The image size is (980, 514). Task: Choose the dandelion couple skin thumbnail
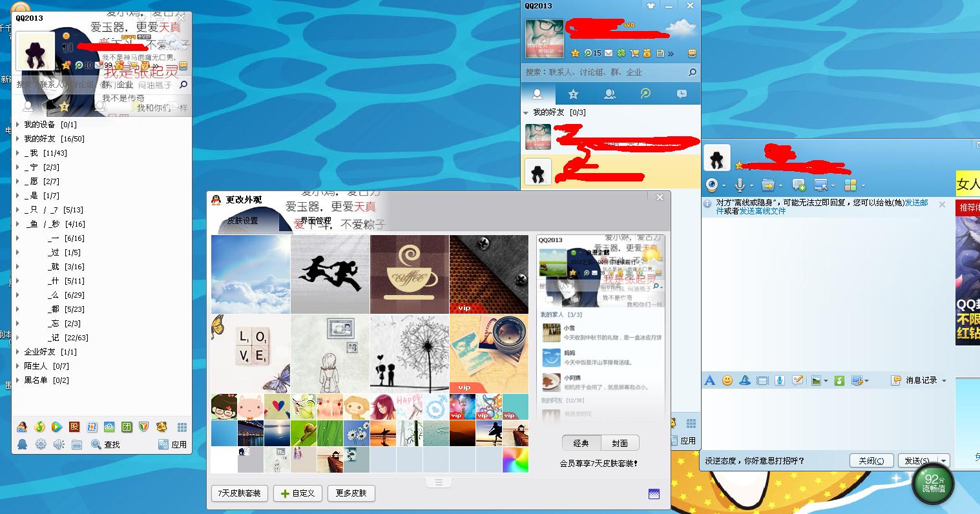pos(410,354)
